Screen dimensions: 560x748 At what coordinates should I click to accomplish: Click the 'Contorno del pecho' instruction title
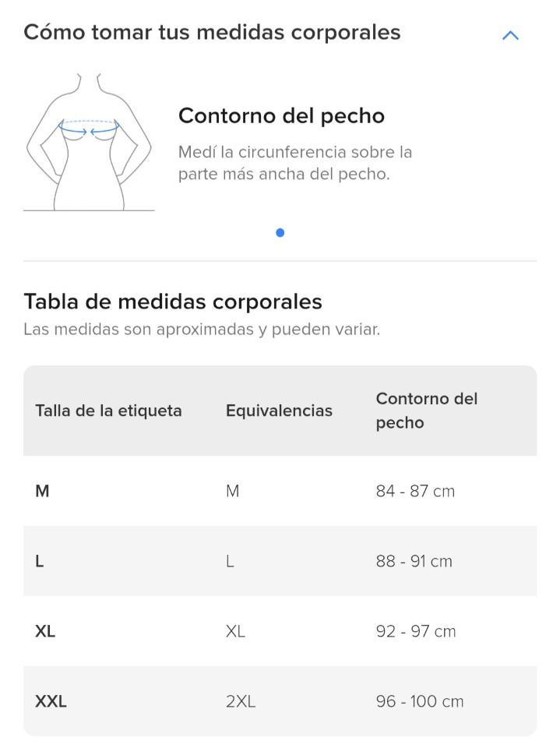point(281,116)
